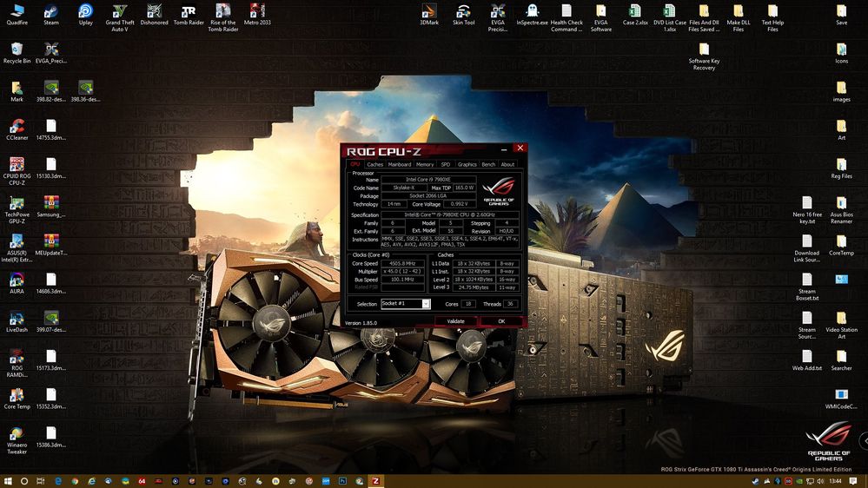Viewport: 868px width, 488px height.
Task: Switch to the Graphics tab
Action: pos(467,164)
